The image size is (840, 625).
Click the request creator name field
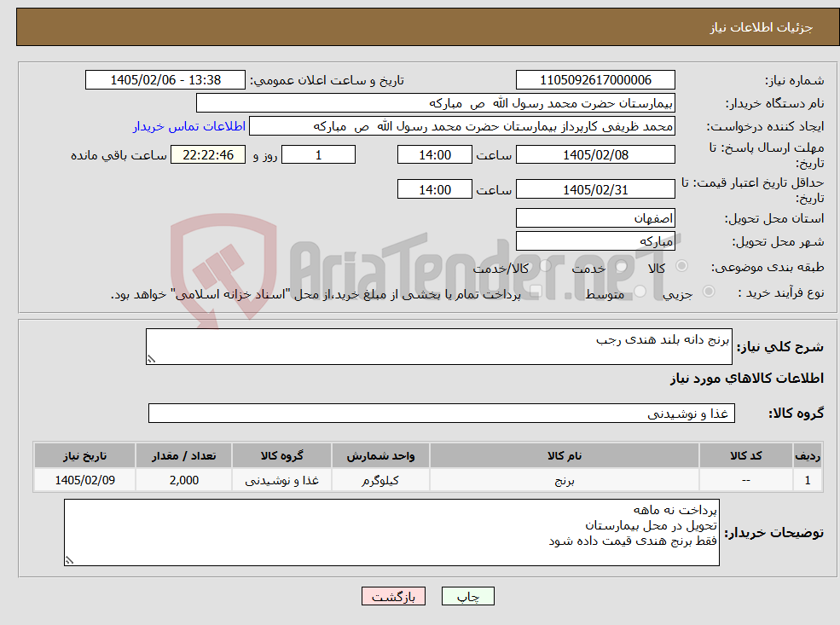[x=461, y=126]
